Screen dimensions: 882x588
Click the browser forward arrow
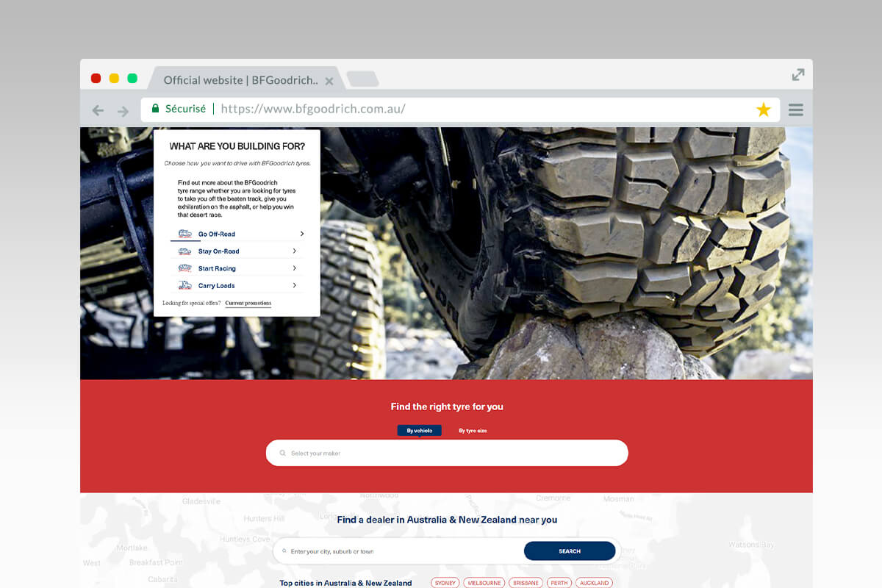(123, 110)
